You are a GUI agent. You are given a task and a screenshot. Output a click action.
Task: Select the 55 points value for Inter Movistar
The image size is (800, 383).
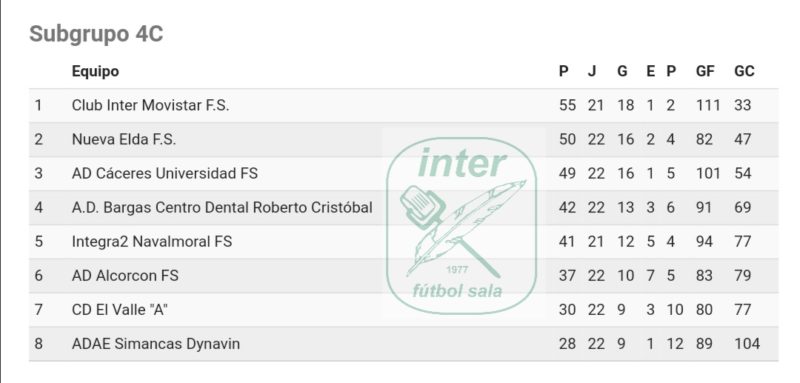coord(567,105)
